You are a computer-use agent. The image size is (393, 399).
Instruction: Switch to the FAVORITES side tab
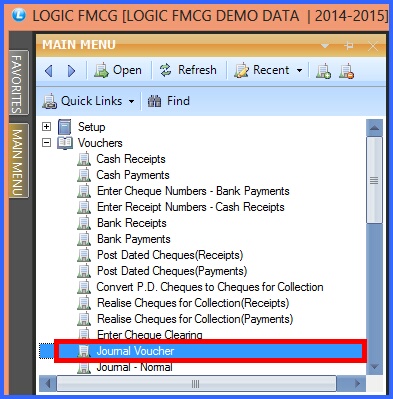tap(18, 83)
